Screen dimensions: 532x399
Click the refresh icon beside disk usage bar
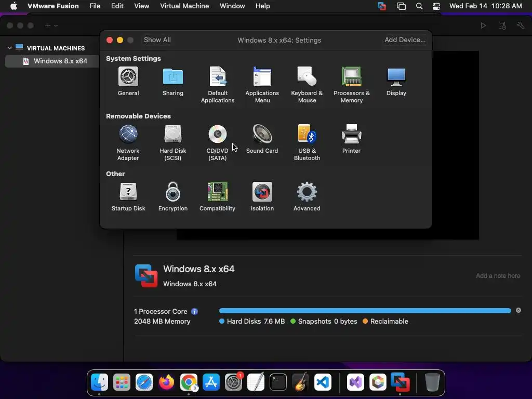click(518, 310)
